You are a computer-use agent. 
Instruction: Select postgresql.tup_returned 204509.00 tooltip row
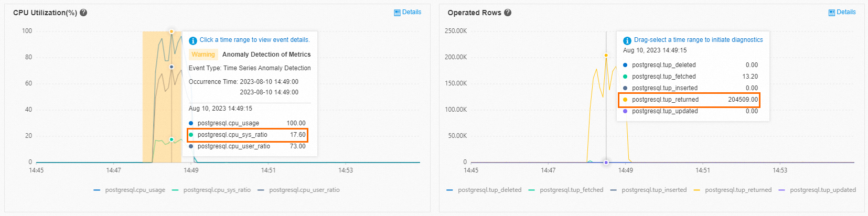(x=689, y=100)
